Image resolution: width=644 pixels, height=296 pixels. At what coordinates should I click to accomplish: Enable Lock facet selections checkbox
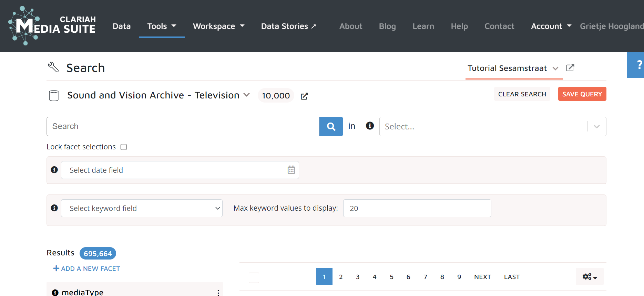click(x=124, y=147)
